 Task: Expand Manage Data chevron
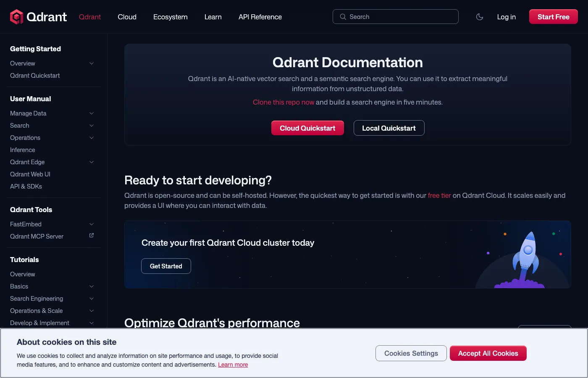(x=92, y=113)
